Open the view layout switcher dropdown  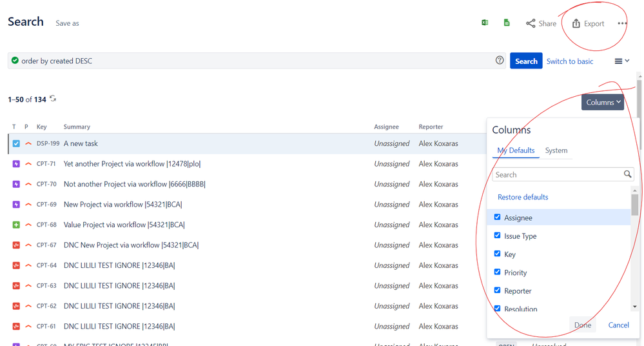[x=622, y=61]
